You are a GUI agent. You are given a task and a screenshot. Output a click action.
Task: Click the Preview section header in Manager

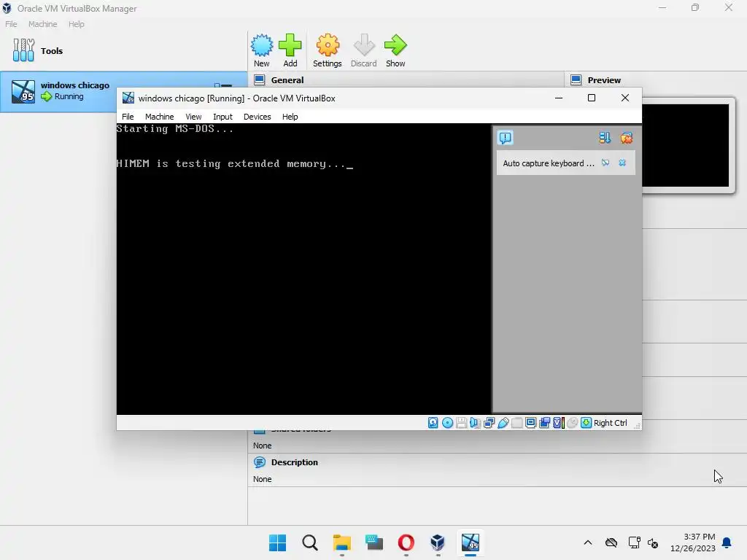click(x=604, y=80)
